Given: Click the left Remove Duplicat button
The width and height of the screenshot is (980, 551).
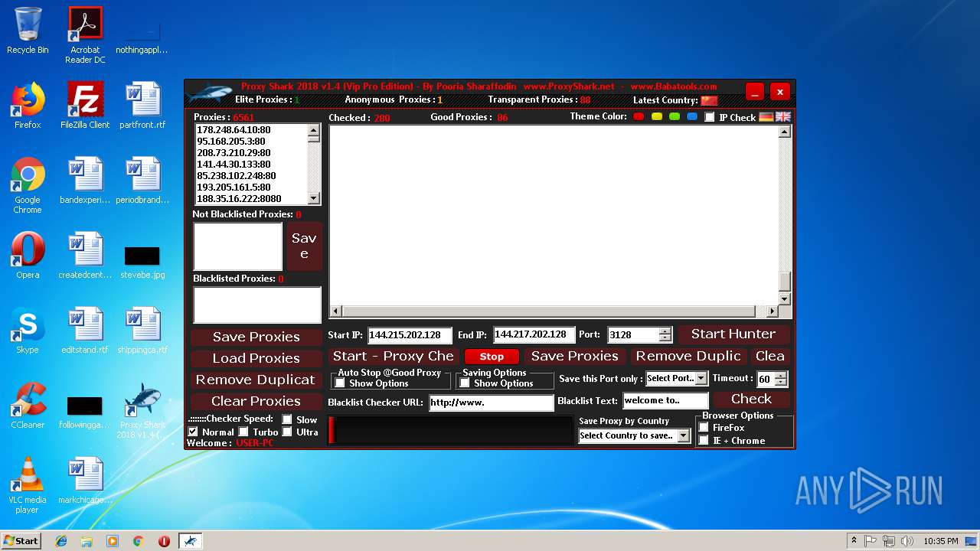Looking at the screenshot, I should tap(256, 380).
